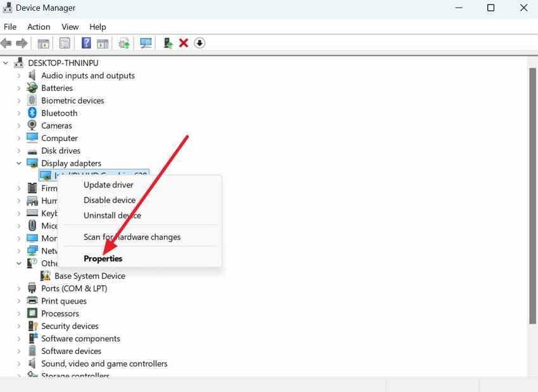This screenshot has width=538, height=392.
Task: Click the Bluetooth category icon
Action: [x=32, y=113]
